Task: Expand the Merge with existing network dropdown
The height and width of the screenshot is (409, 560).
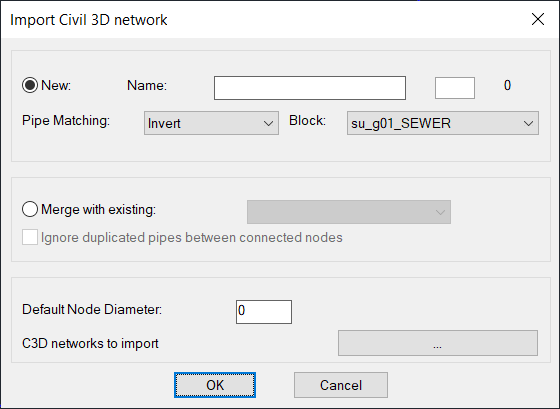Action: [349, 212]
